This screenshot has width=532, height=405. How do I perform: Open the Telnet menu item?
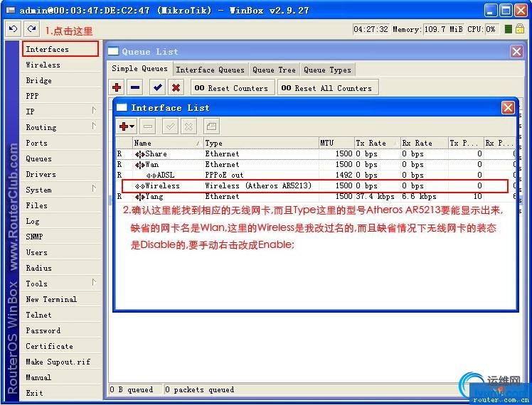coord(61,315)
